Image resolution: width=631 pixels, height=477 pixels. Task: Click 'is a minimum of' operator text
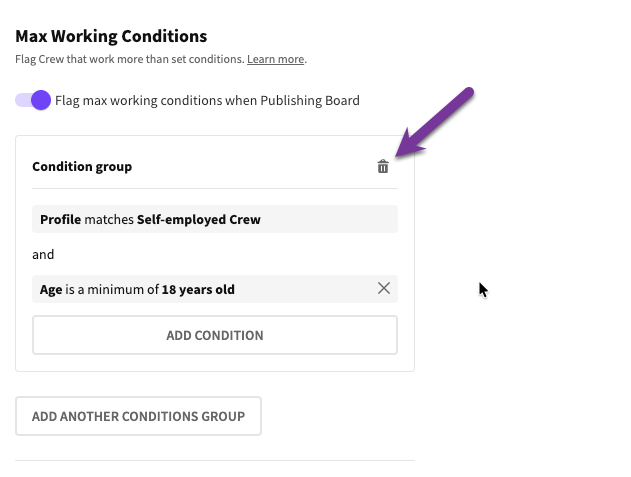point(112,290)
